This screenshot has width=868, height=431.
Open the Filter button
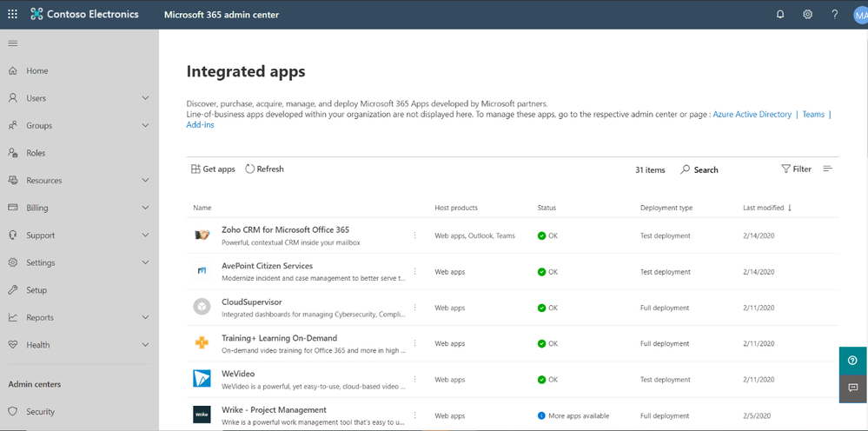tap(796, 169)
